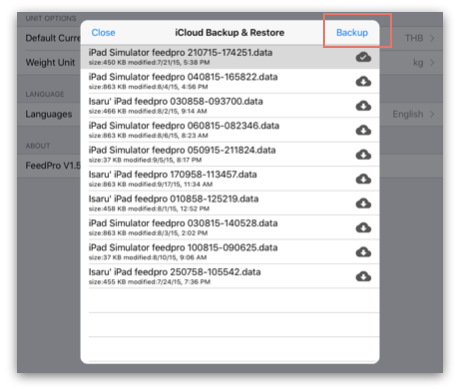Expand Default Currency THB chevron
This screenshot has height=389, width=464.
(x=432, y=38)
